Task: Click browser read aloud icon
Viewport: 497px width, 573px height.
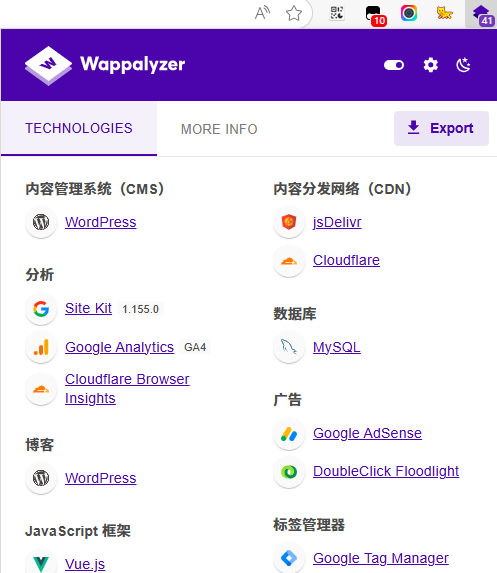Action: (262, 13)
